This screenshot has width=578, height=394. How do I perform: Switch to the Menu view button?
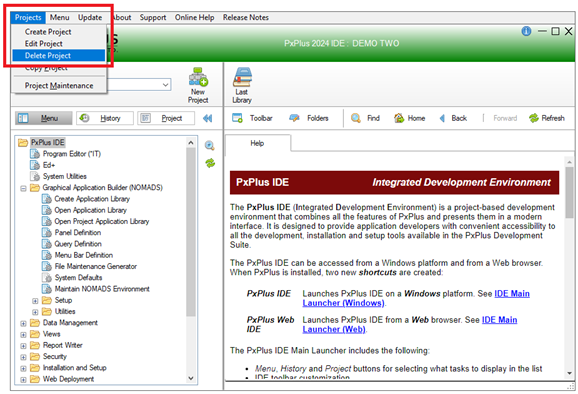click(44, 118)
